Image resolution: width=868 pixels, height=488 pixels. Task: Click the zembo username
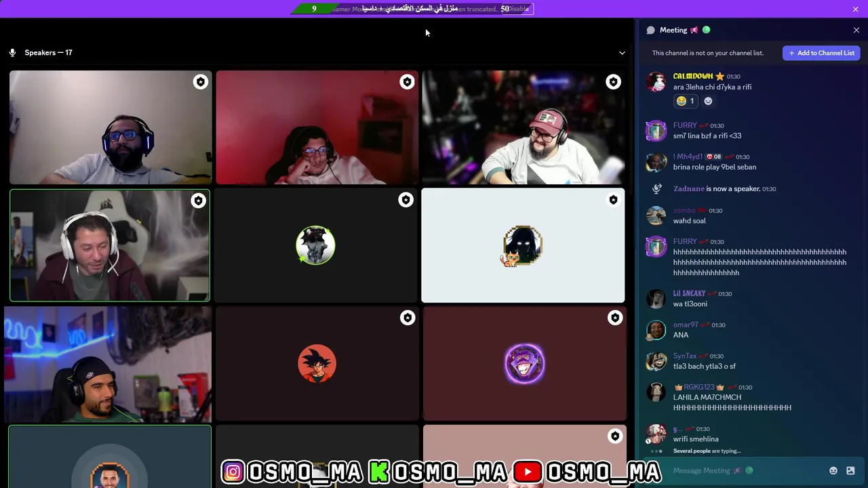684,210
